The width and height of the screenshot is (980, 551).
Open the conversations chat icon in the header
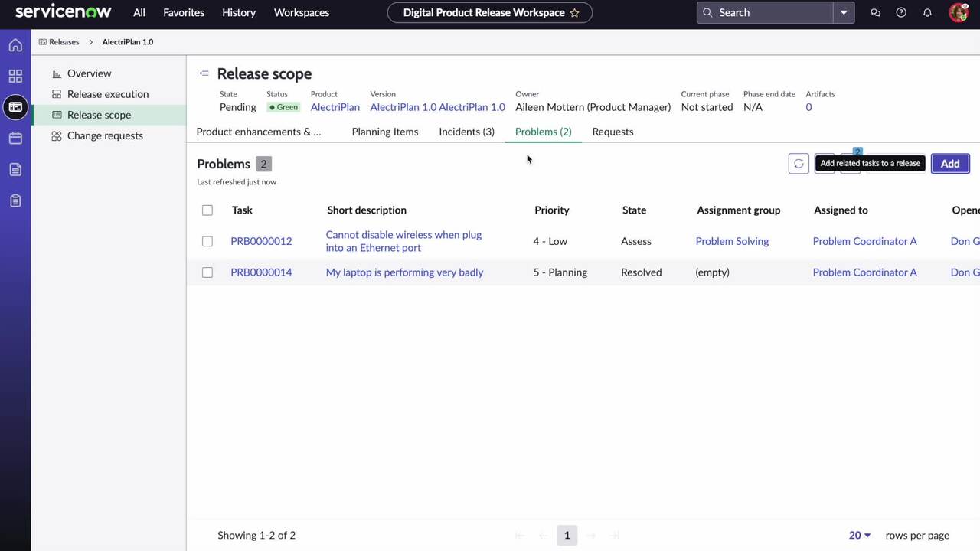click(x=875, y=12)
